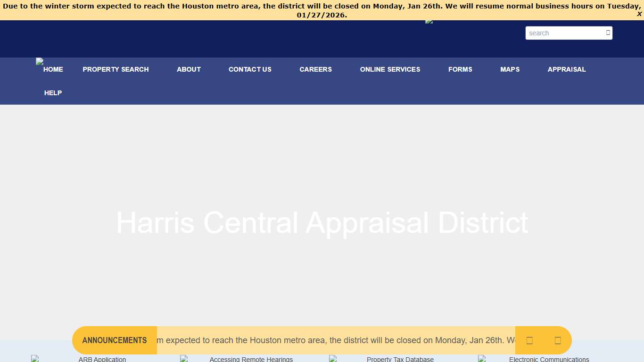This screenshot has width=644, height=362.
Task: Select the PROPERTY SEARCH menu item
Action: coord(116,69)
